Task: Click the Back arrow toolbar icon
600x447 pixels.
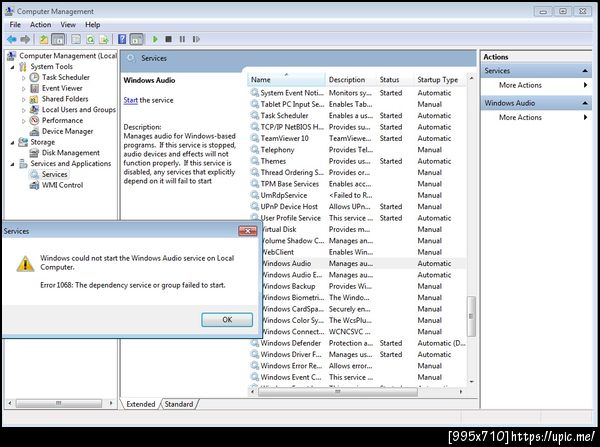Action: coord(11,39)
